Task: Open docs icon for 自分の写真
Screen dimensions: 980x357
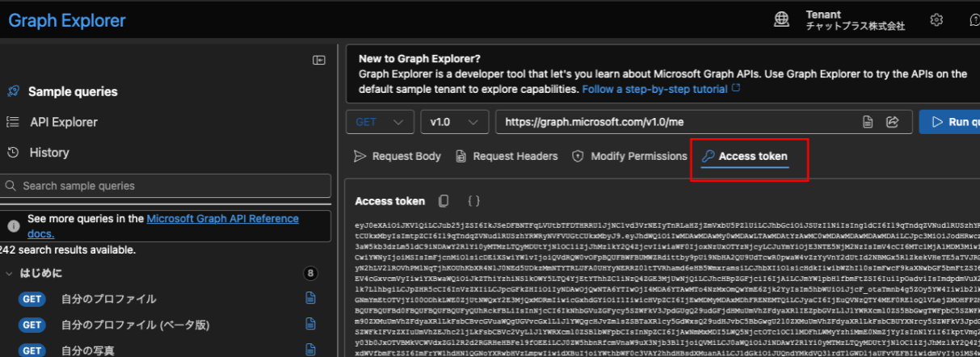Action: pyautogui.click(x=310, y=351)
